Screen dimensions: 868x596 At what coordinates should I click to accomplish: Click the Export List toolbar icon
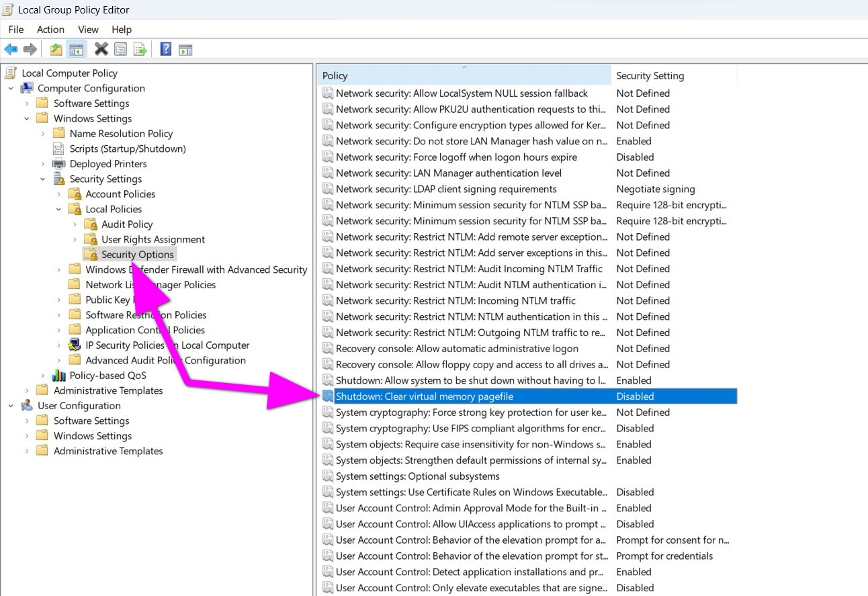click(140, 49)
